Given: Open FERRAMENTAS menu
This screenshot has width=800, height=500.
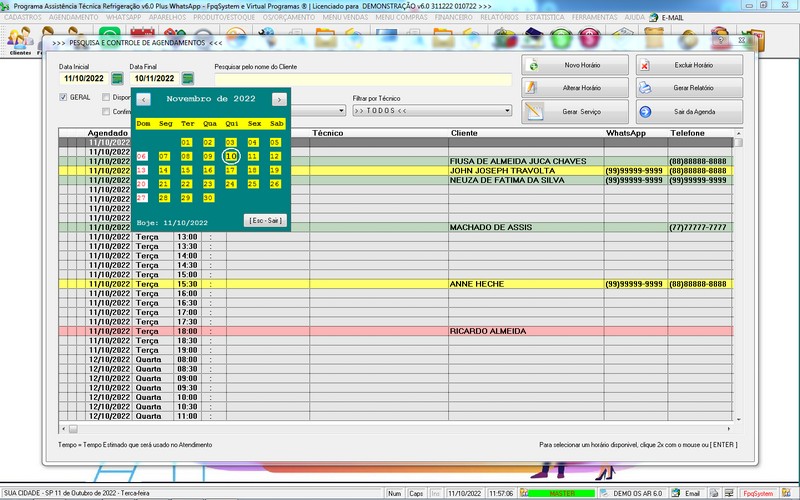Looking at the screenshot, I should [x=594, y=17].
